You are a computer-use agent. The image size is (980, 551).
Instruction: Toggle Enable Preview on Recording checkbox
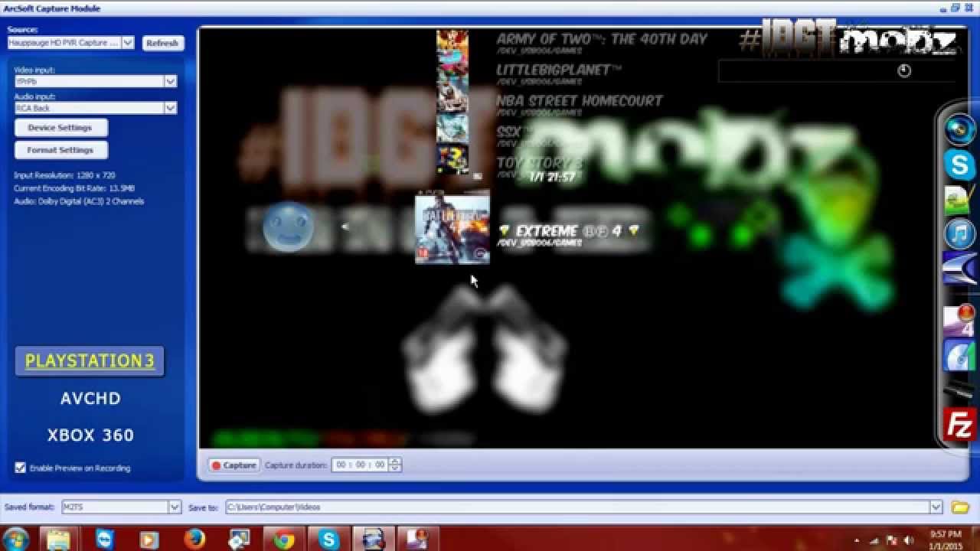tap(21, 468)
